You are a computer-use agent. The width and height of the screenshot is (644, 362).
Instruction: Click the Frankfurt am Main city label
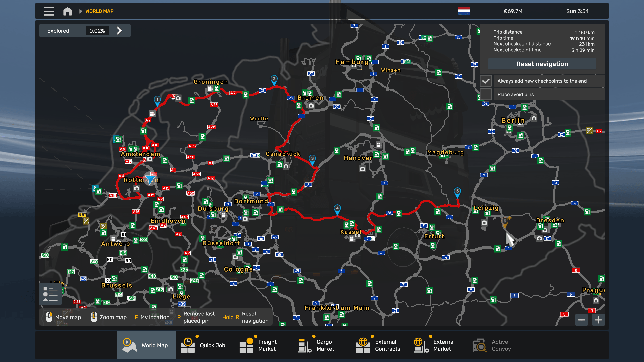pos(337,308)
